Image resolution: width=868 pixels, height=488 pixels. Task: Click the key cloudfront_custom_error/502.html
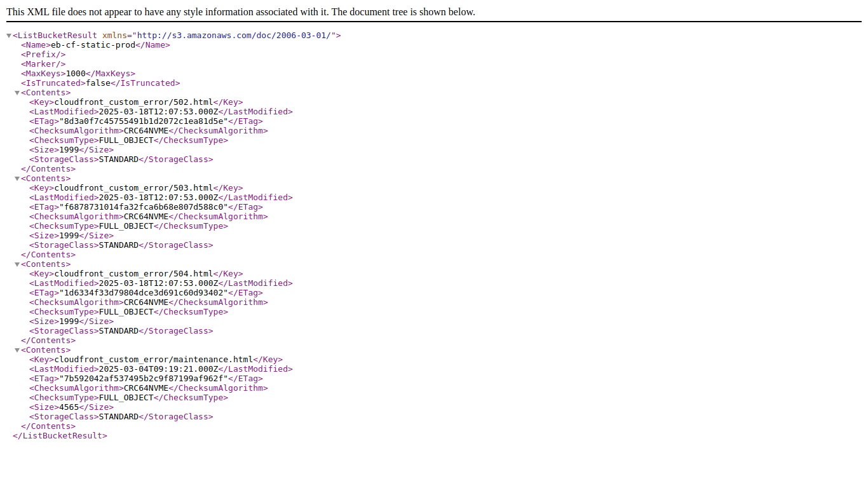[x=133, y=102]
